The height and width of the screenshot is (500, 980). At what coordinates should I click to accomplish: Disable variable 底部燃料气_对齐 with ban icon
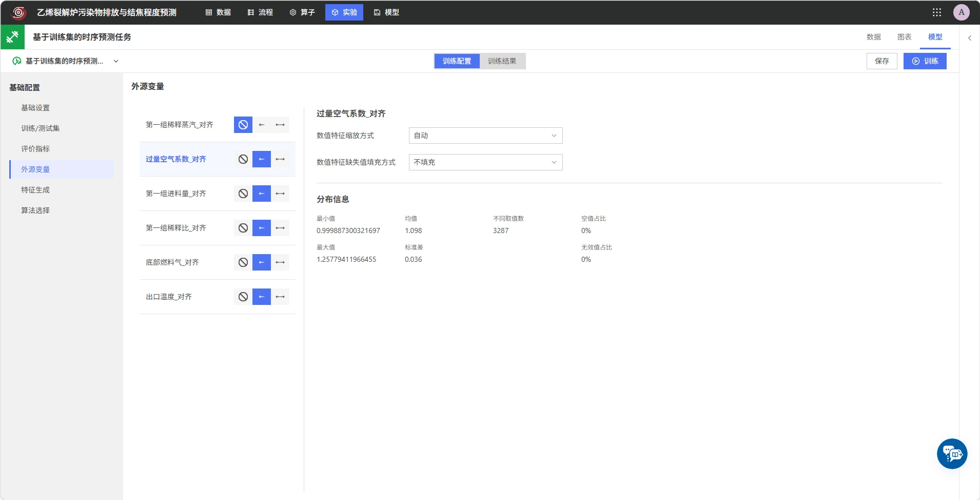coord(243,262)
